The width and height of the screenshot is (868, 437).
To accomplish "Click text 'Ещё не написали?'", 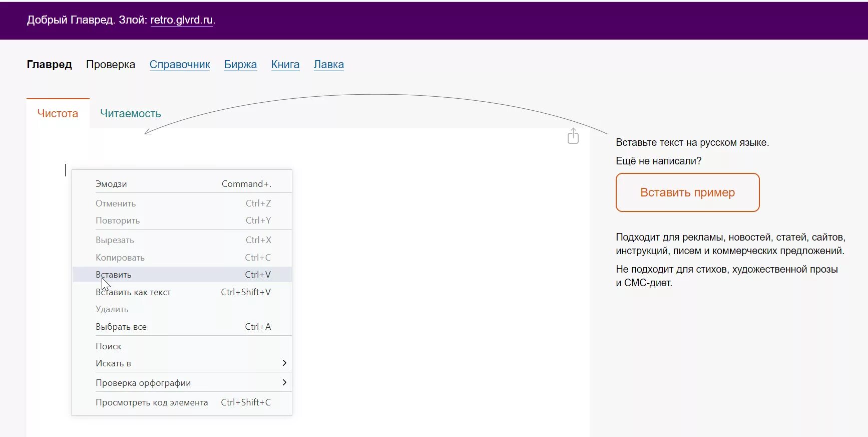I will tap(659, 161).
